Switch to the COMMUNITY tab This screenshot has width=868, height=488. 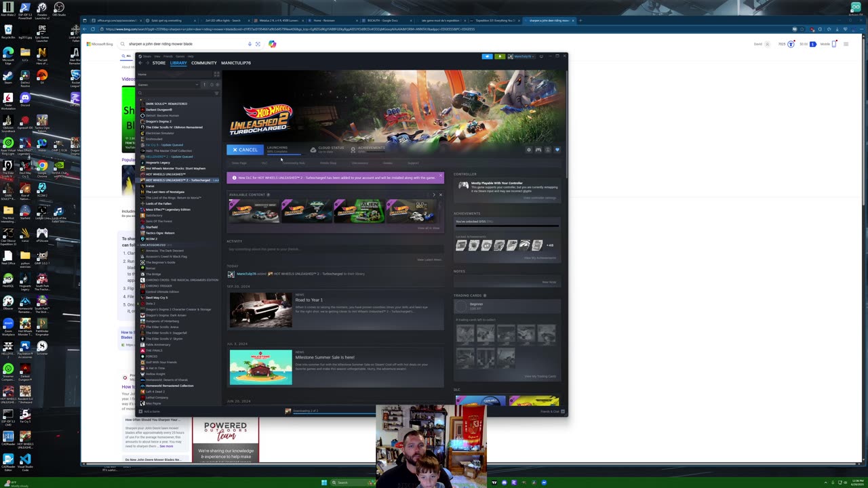(x=203, y=63)
